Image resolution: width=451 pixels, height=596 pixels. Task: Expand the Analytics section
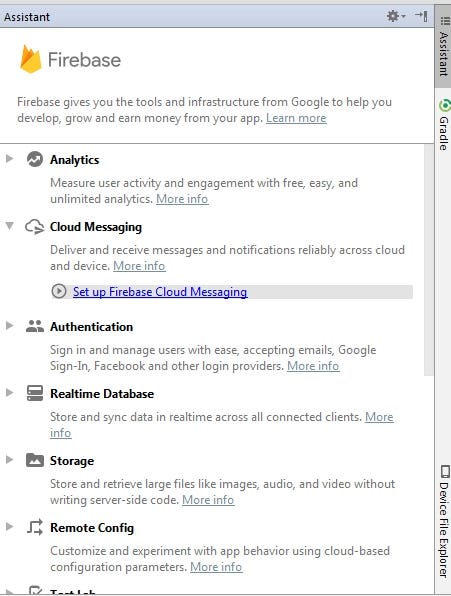coord(9,159)
